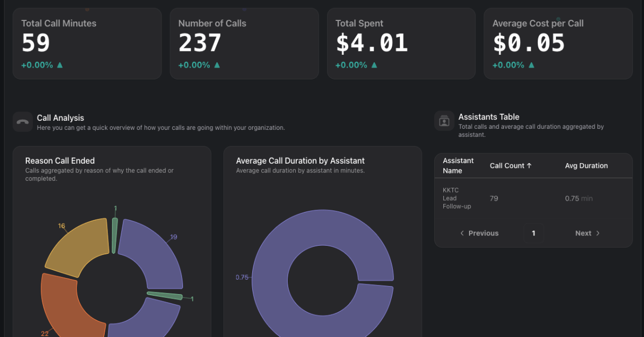Click the Call Count sort arrow

tap(529, 166)
